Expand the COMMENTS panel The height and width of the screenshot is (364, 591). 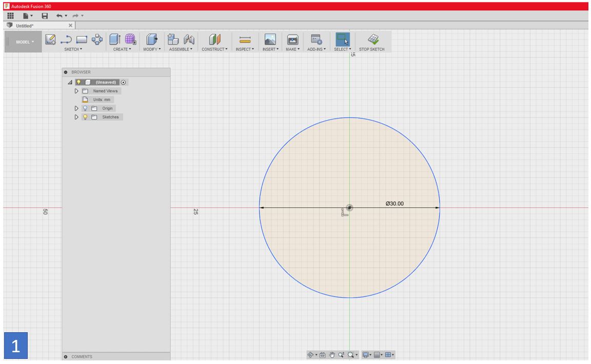pos(66,356)
